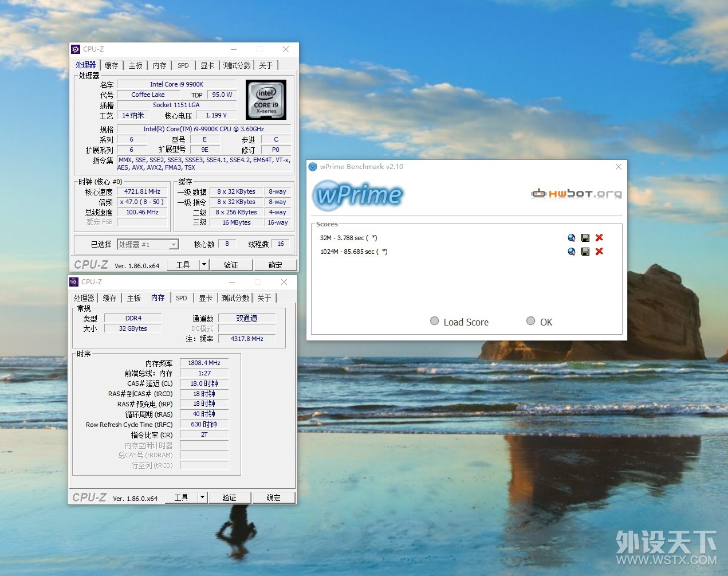Expand 工具 dropdown arrow in bottom CPU-Z
Viewport: 728px width, 576px height.
[x=202, y=497]
